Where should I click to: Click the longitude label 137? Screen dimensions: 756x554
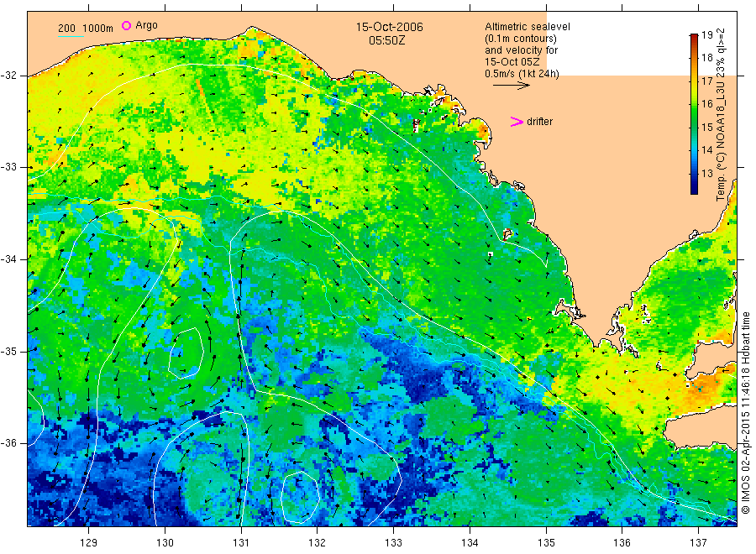(x=698, y=543)
